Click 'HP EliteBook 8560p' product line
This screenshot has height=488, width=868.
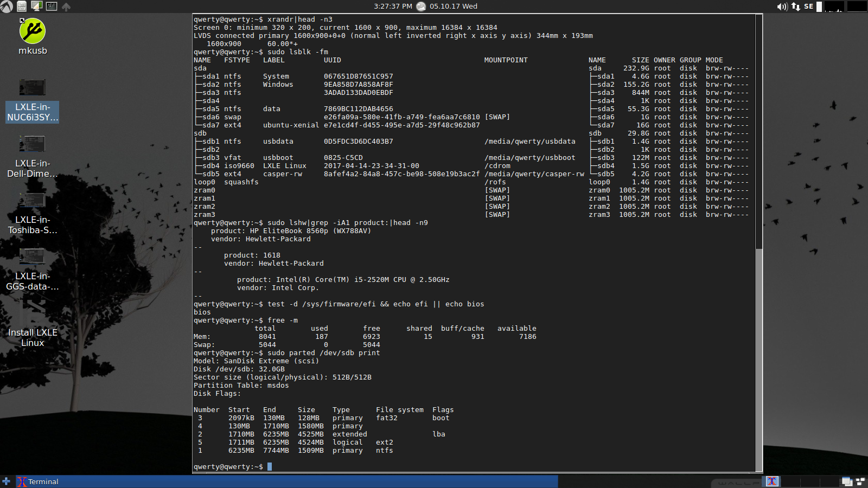coord(291,231)
